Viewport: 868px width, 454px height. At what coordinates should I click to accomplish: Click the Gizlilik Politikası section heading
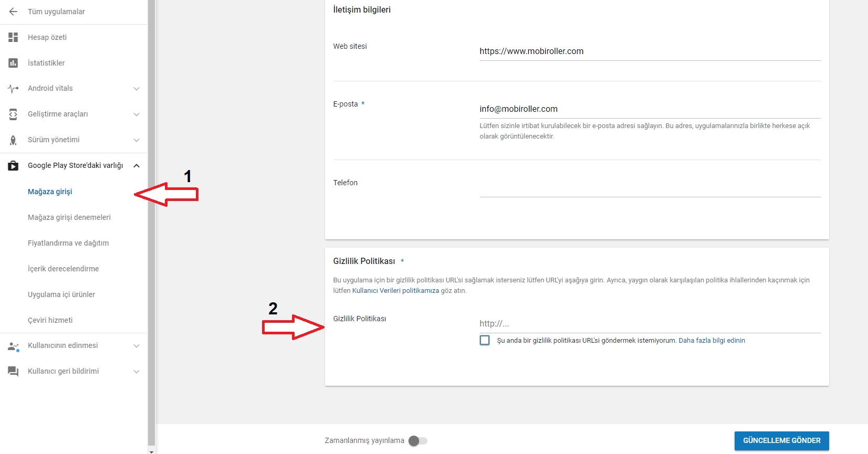coord(364,261)
